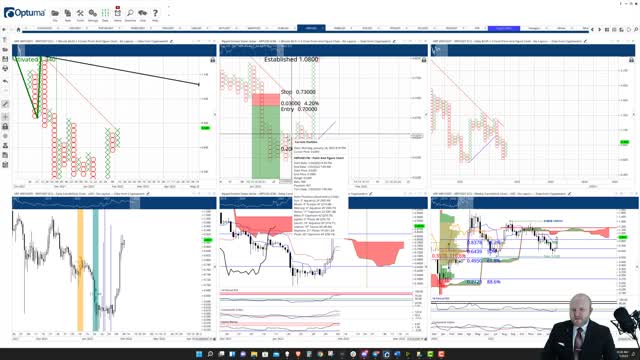Toggle the lock on the top-middle chart
This screenshot has height=360, width=640.
[424, 60]
